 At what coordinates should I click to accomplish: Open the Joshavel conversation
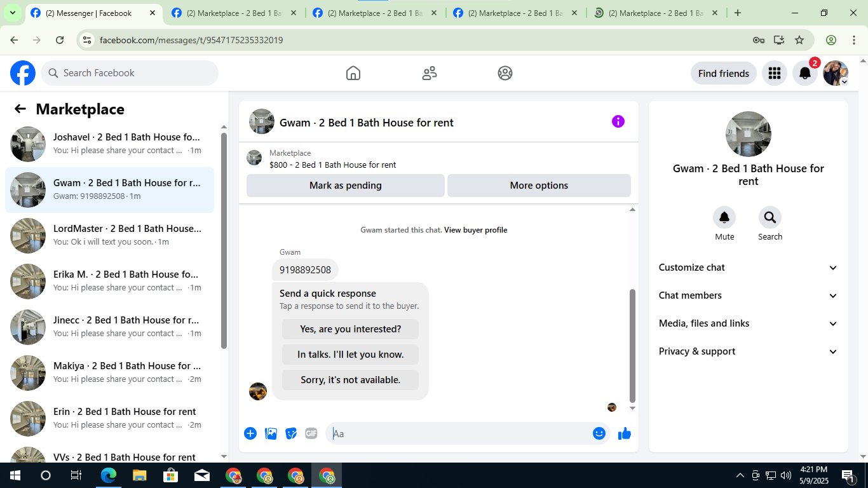coord(109,144)
